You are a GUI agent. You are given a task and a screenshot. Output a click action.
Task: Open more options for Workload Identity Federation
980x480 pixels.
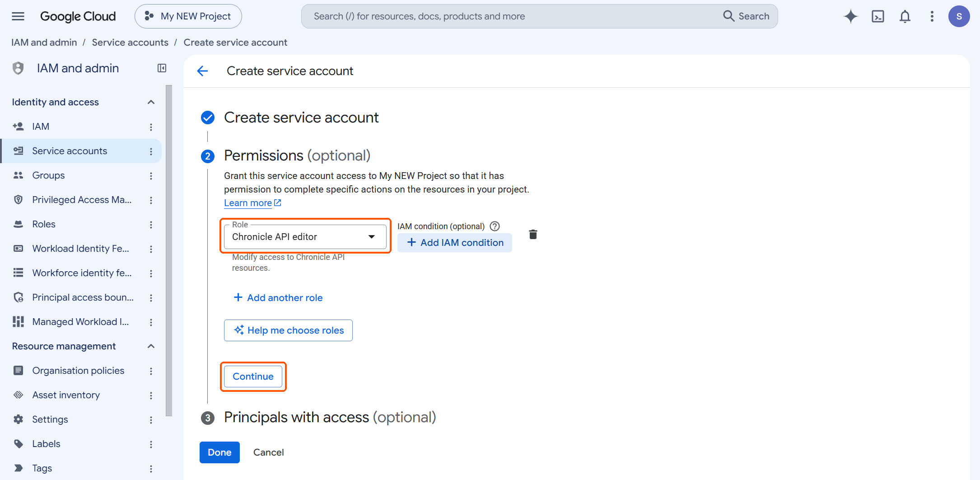(x=151, y=249)
